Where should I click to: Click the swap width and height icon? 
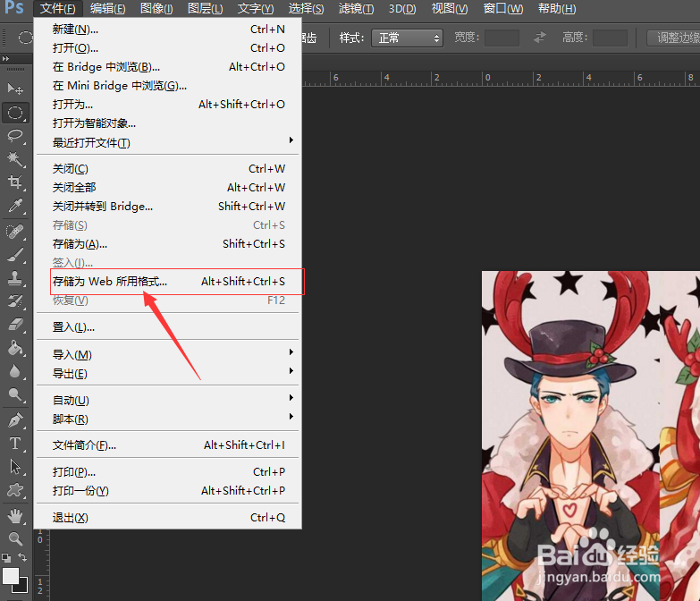pyautogui.click(x=540, y=38)
